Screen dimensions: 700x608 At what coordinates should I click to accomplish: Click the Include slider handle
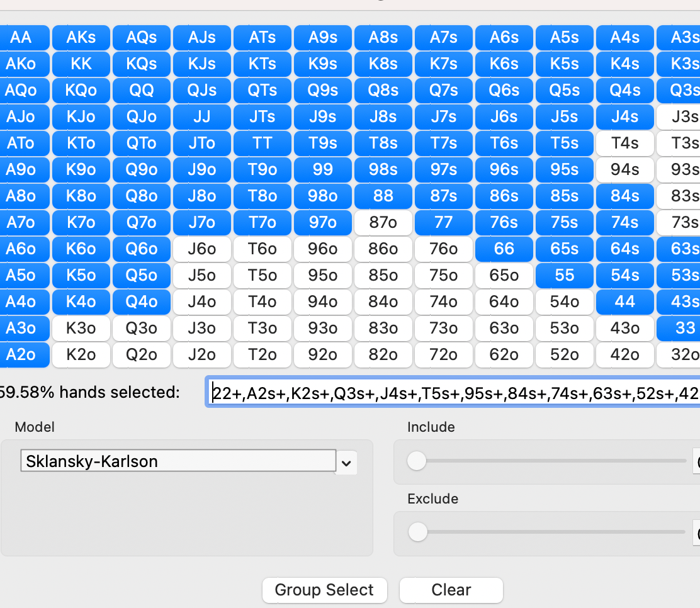[416, 461]
